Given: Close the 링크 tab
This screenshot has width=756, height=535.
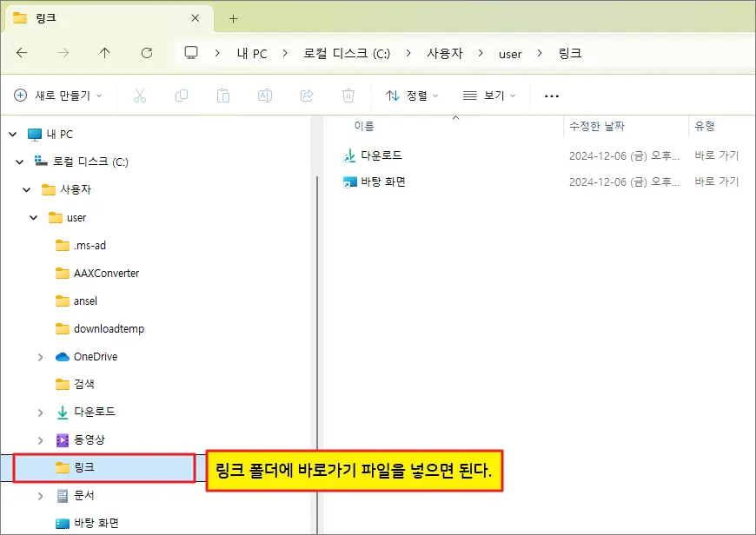Looking at the screenshot, I should [x=196, y=18].
